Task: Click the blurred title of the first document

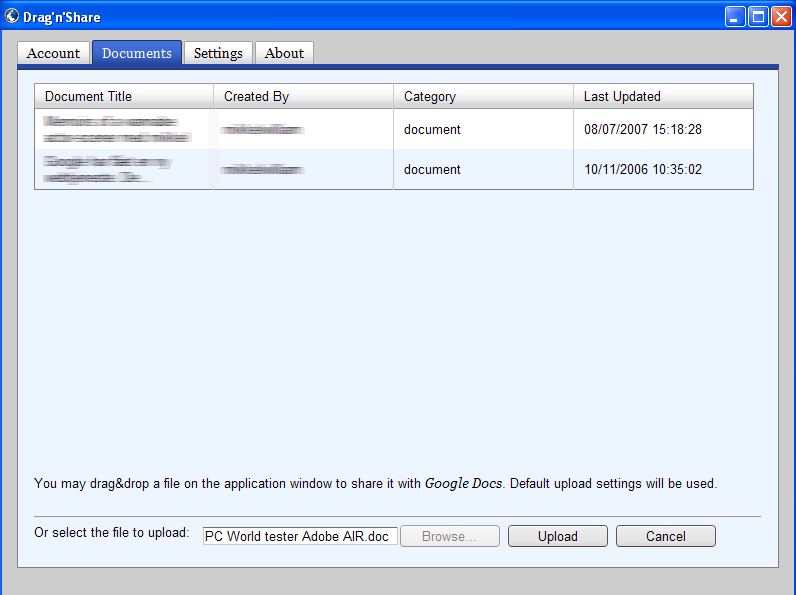Action: (x=117, y=129)
